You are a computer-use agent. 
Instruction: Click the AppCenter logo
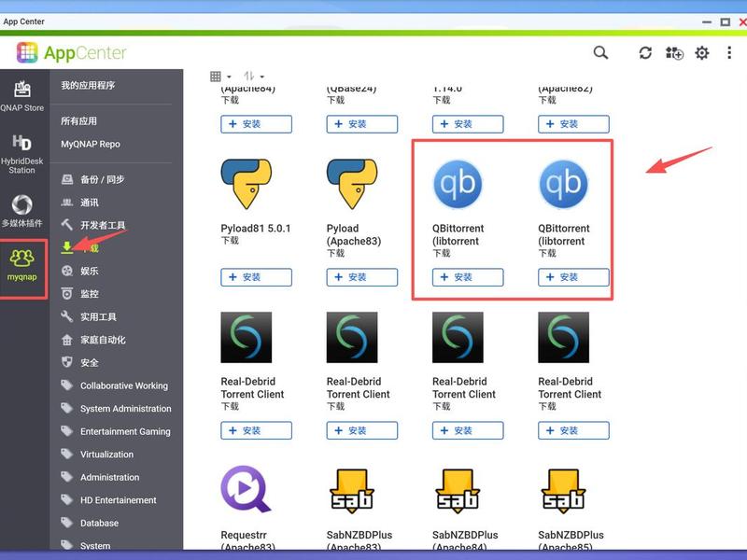[72, 52]
